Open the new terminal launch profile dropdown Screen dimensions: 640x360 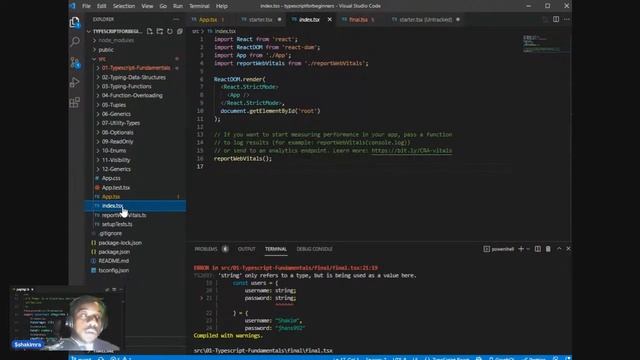click(x=528, y=249)
